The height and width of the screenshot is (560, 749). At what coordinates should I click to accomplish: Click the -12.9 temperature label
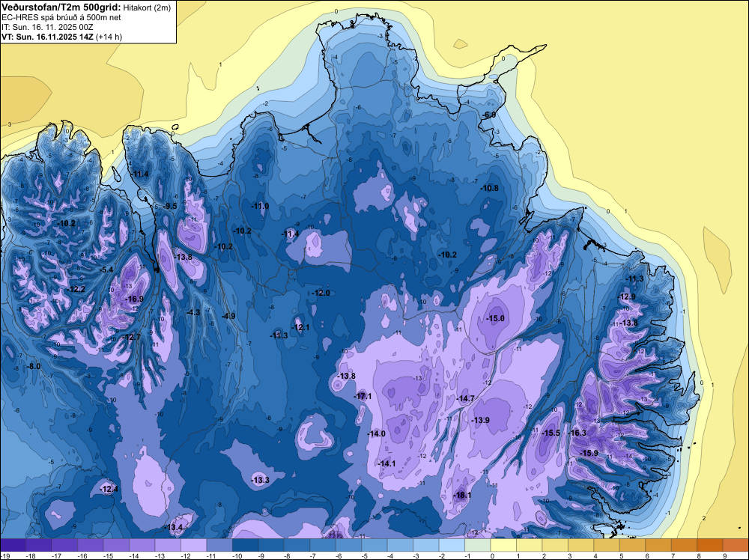click(627, 296)
